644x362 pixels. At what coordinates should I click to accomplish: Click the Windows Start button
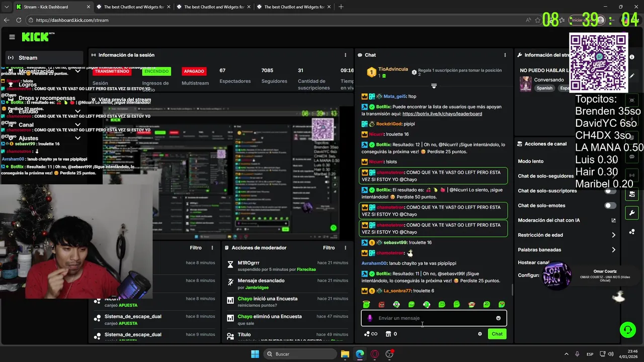point(255,354)
